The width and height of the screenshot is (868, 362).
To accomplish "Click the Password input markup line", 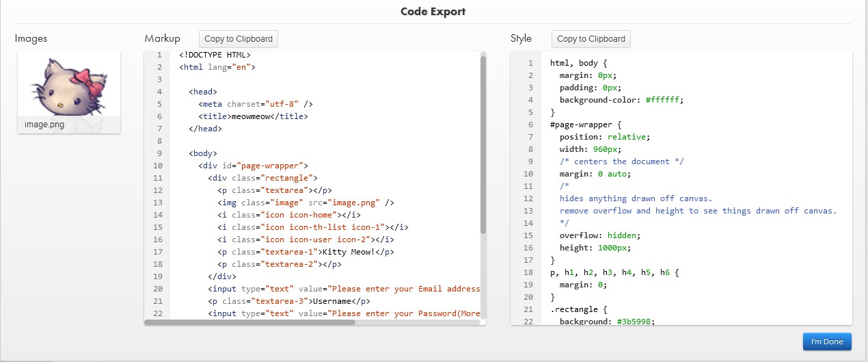I will (x=344, y=313).
